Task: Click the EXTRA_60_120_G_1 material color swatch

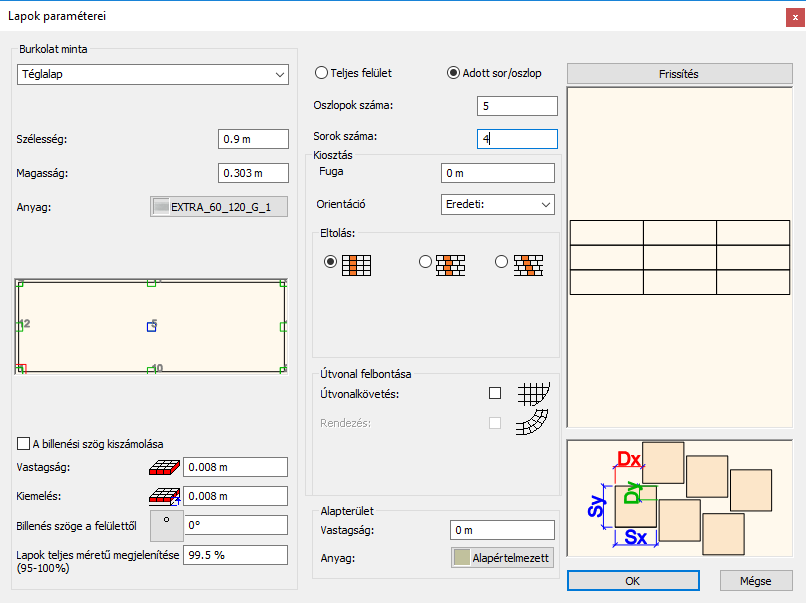Action: tap(161, 207)
